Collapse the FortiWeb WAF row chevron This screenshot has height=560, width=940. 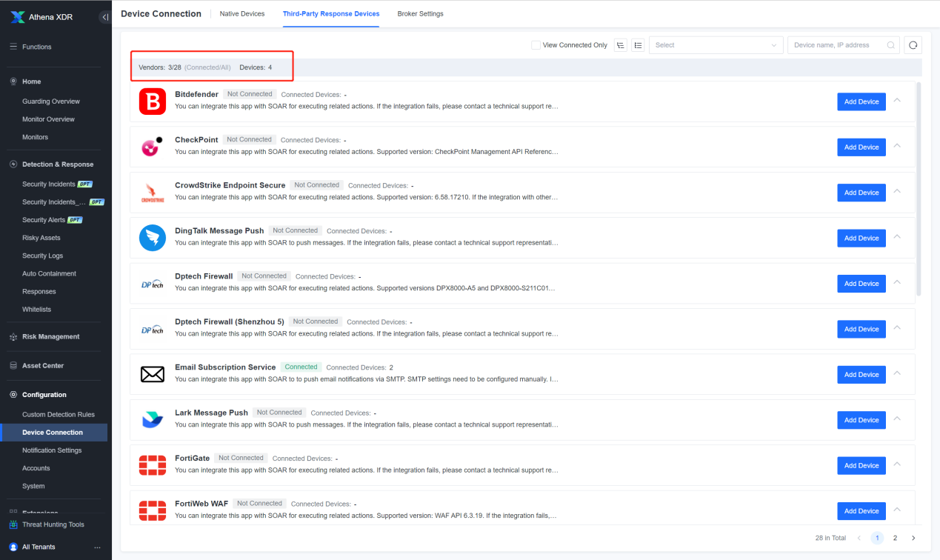(897, 509)
